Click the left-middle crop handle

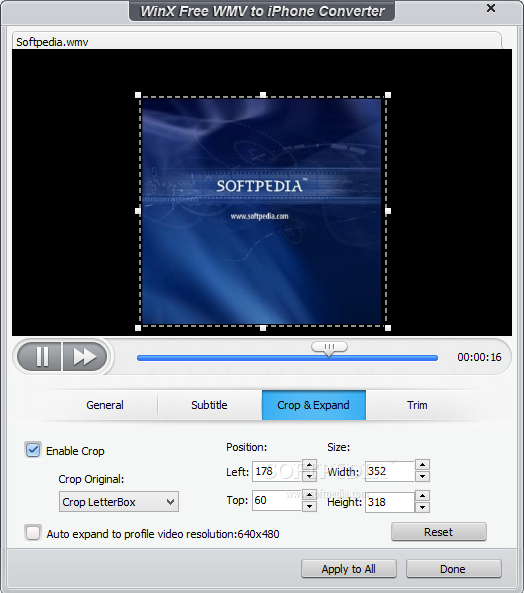[138, 211]
